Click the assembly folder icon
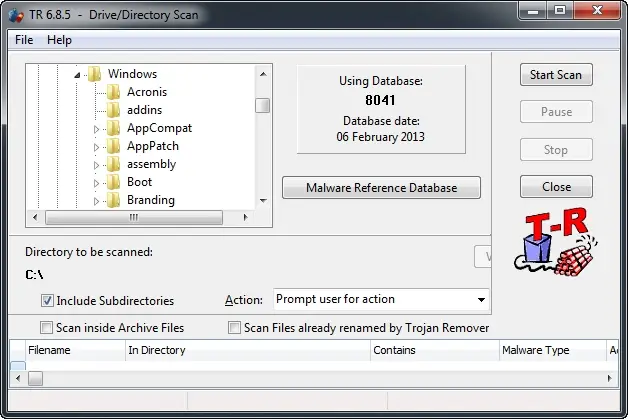This screenshot has width=628, height=419. pos(114,164)
